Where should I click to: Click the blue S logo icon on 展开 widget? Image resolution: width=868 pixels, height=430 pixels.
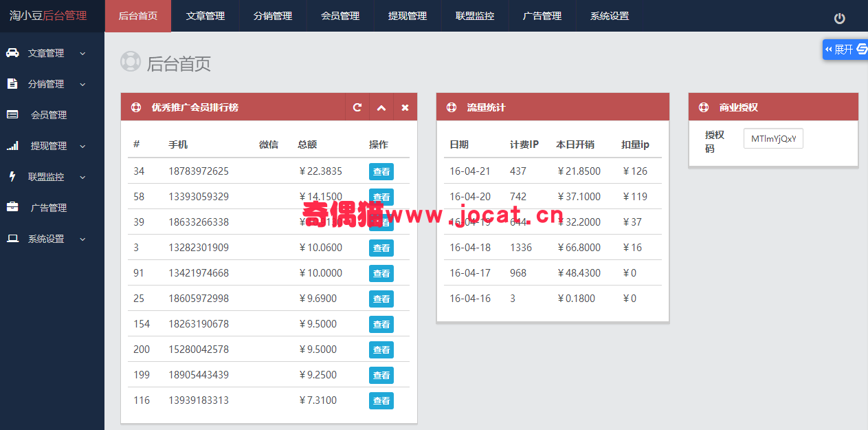[862, 49]
